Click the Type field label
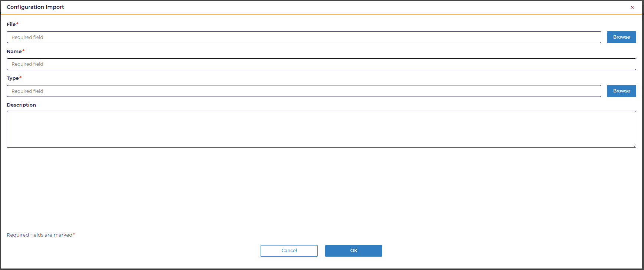Viewport: 644px width, 270px height. [x=13, y=78]
